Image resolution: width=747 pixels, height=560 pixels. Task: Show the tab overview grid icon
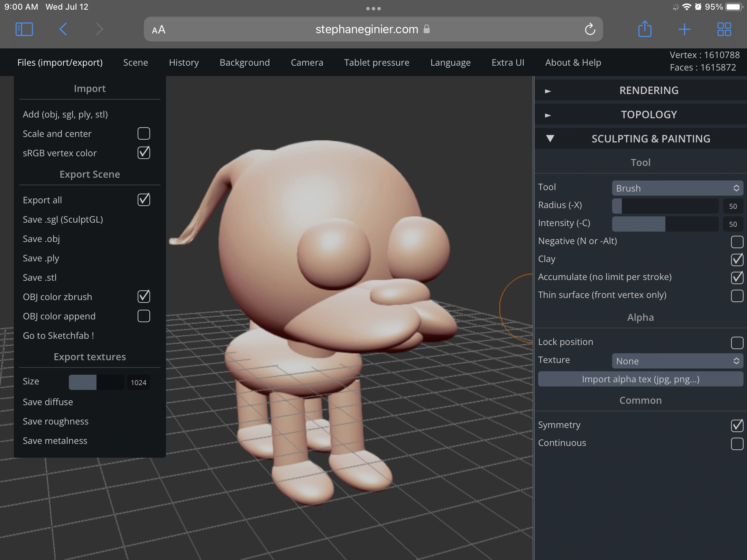(724, 29)
